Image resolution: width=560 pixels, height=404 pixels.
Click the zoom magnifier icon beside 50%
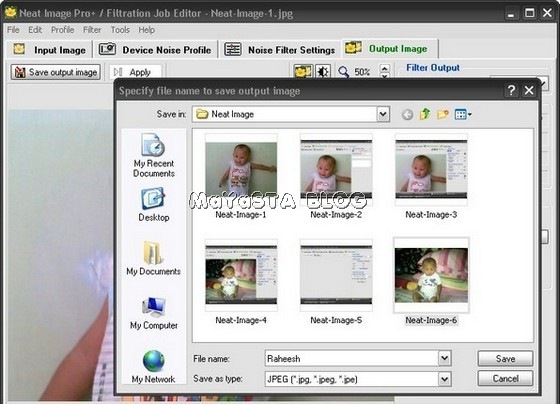coord(344,72)
